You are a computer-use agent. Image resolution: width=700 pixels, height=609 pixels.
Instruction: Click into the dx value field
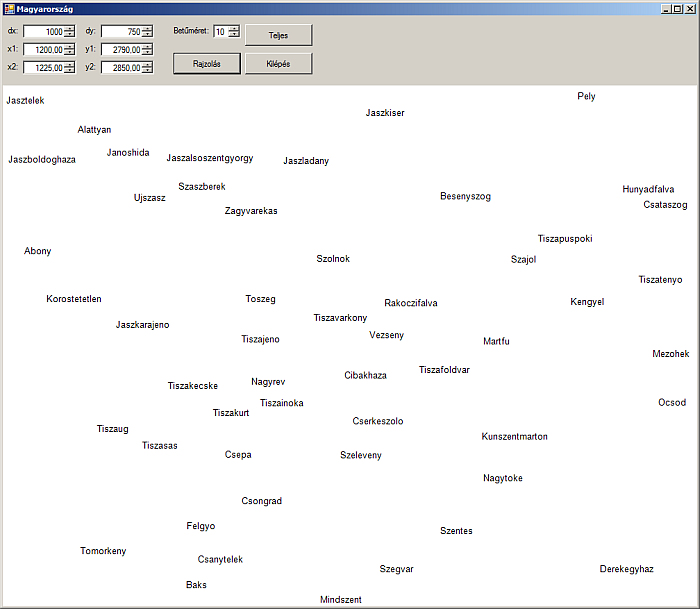[43, 32]
